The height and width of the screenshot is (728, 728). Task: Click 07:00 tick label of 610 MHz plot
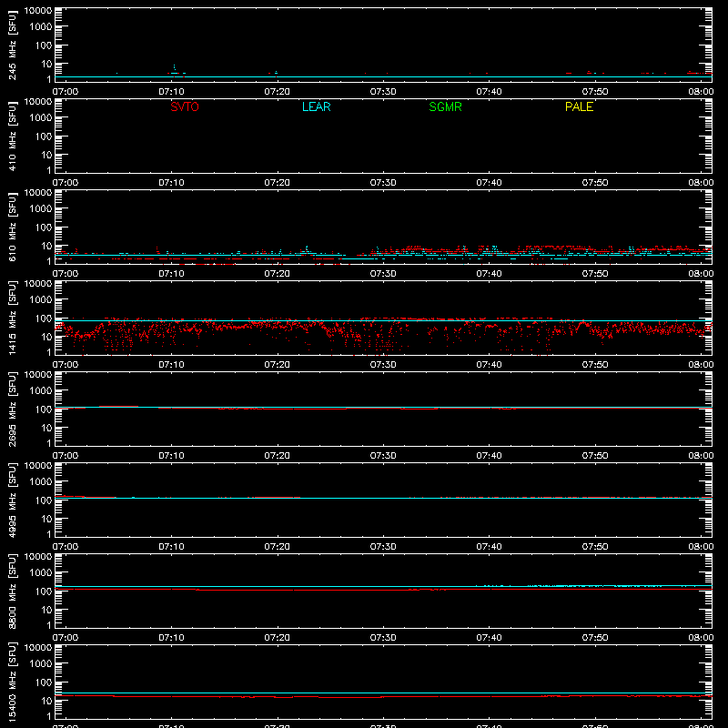click(x=66, y=274)
